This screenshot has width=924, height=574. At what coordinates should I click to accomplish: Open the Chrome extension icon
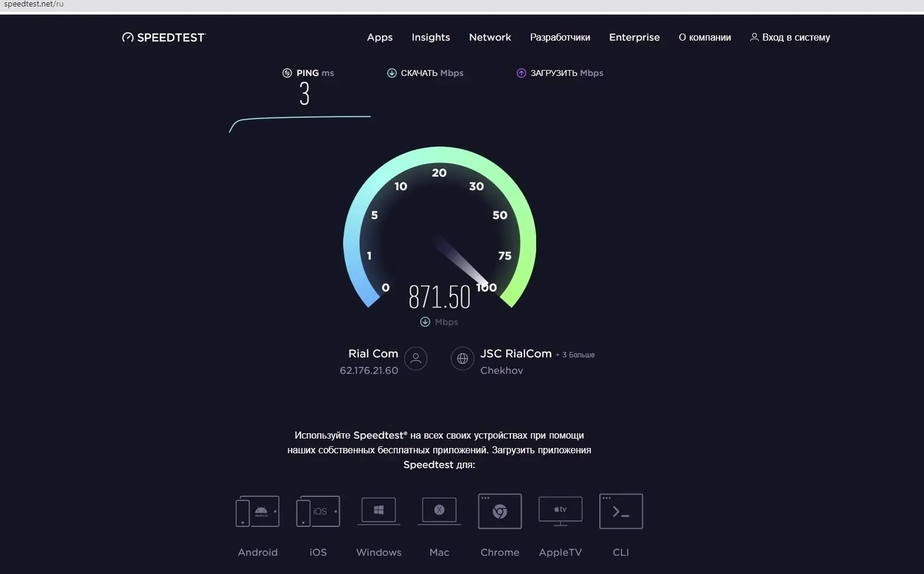500,511
